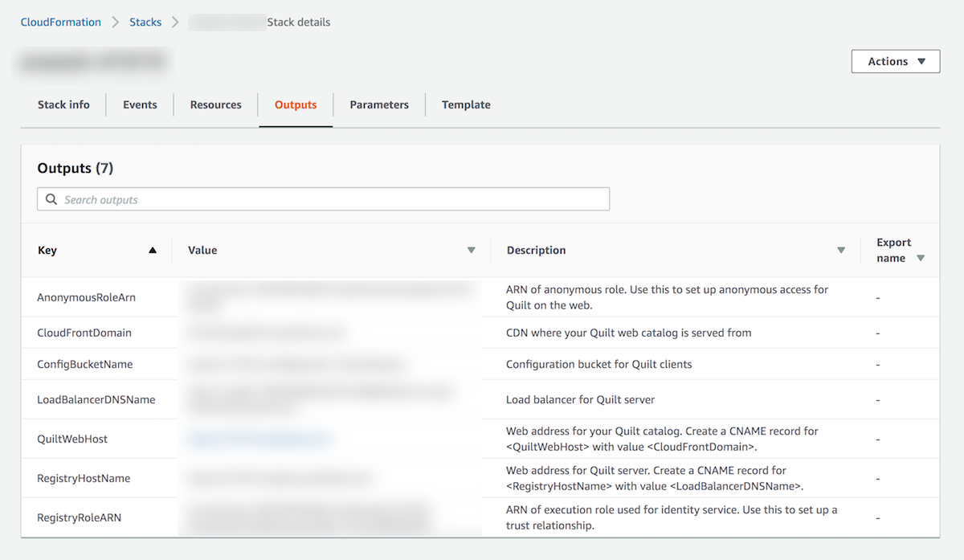Navigate to Stacks breadcrumb link
Screen dimensions: 964x560
click(x=145, y=22)
